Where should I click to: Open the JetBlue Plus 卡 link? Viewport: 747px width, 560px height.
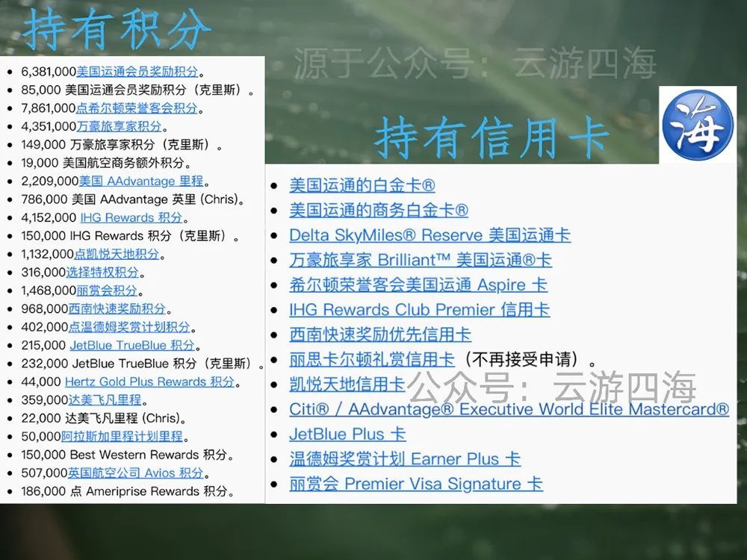pos(347,434)
